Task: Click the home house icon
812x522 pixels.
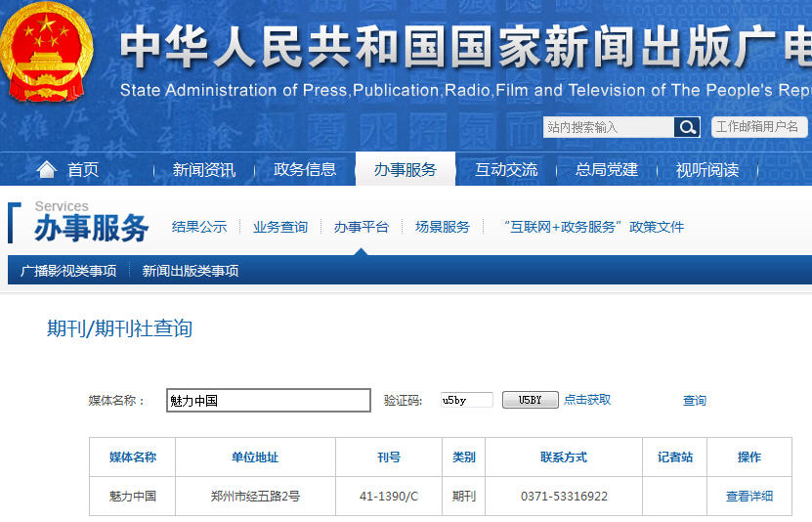Action: 47,169
